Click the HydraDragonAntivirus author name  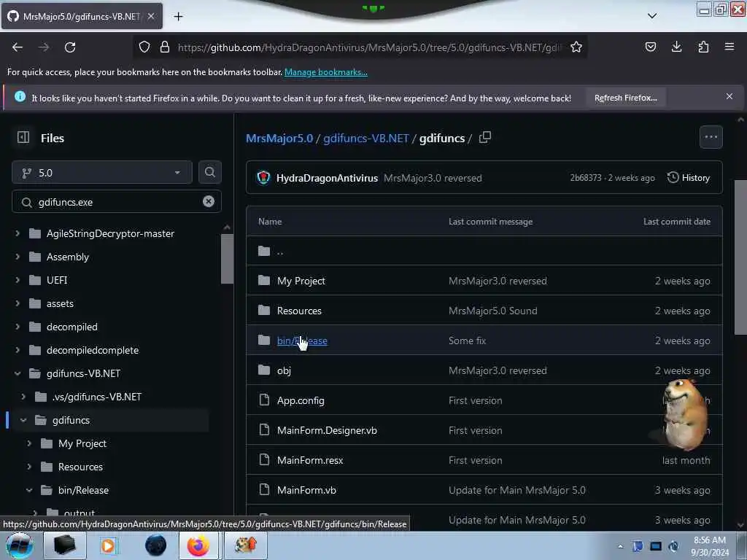pos(327,178)
